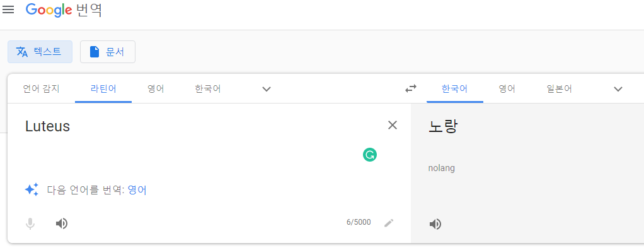Open the Grammarly green G icon
This screenshot has width=644, height=250.
[370, 155]
